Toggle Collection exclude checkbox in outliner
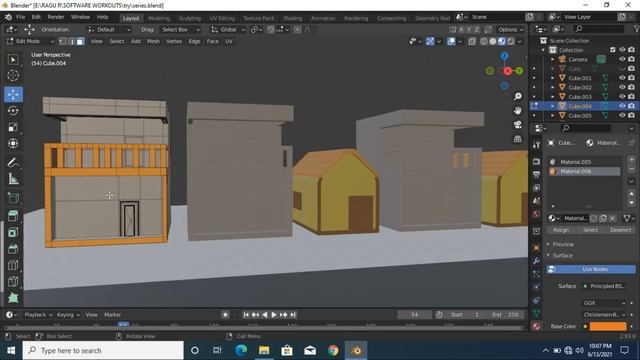The height and width of the screenshot is (360, 640). click(x=613, y=50)
